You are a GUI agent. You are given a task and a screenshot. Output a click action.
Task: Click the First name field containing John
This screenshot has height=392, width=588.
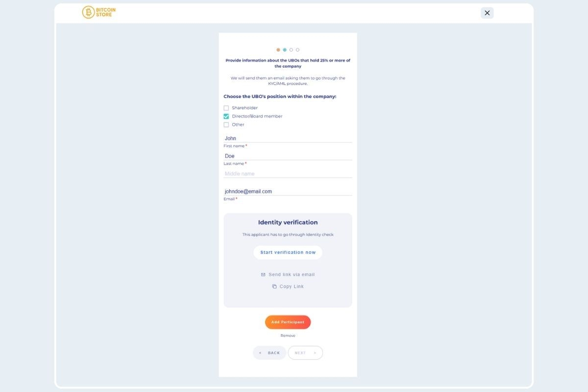point(288,138)
